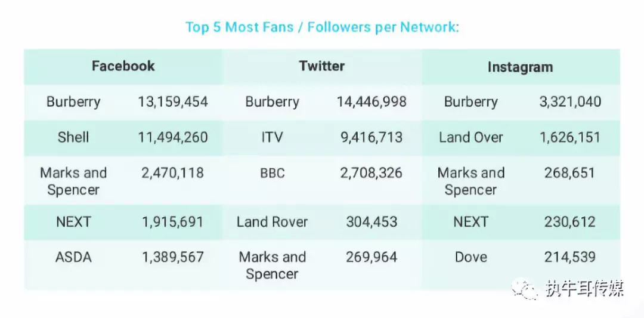Select the Twitter column header

click(322, 66)
